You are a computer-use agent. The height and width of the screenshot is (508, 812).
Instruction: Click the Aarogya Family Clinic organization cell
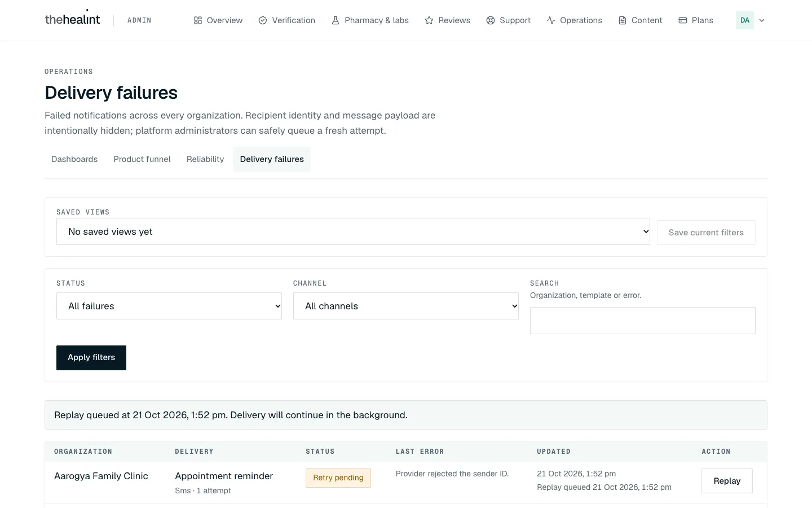[101, 476]
